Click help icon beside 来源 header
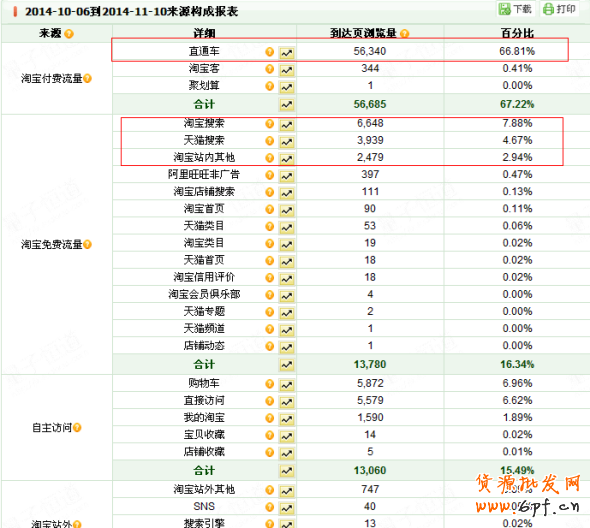 click(x=69, y=34)
